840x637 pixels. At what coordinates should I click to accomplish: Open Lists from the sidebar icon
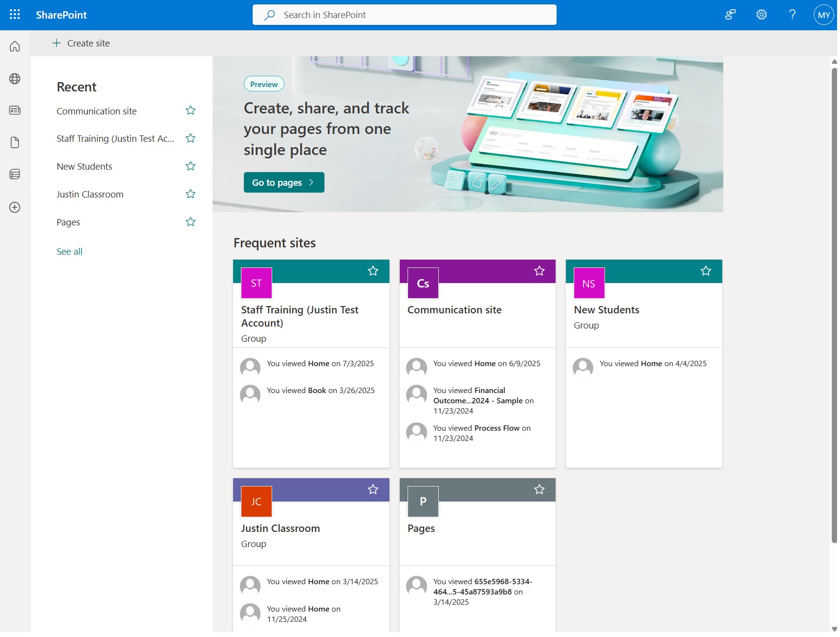click(x=15, y=174)
